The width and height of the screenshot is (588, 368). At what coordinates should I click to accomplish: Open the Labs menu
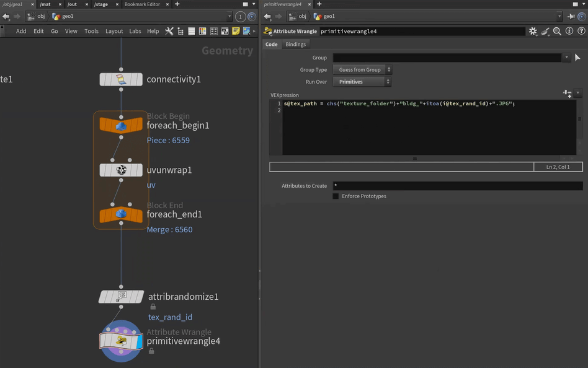click(x=135, y=31)
